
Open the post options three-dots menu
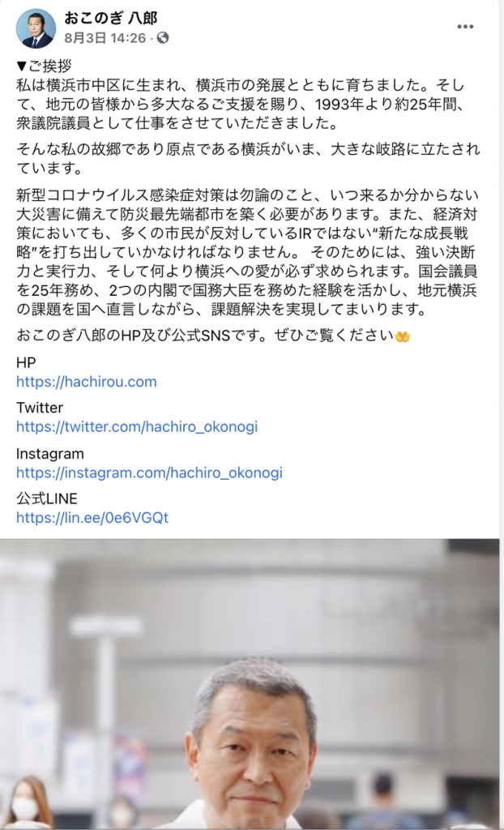pyautogui.click(x=465, y=27)
